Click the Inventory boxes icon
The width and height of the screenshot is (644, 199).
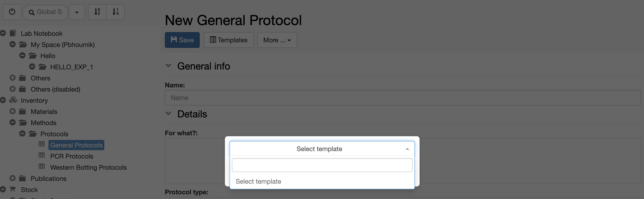tap(13, 100)
